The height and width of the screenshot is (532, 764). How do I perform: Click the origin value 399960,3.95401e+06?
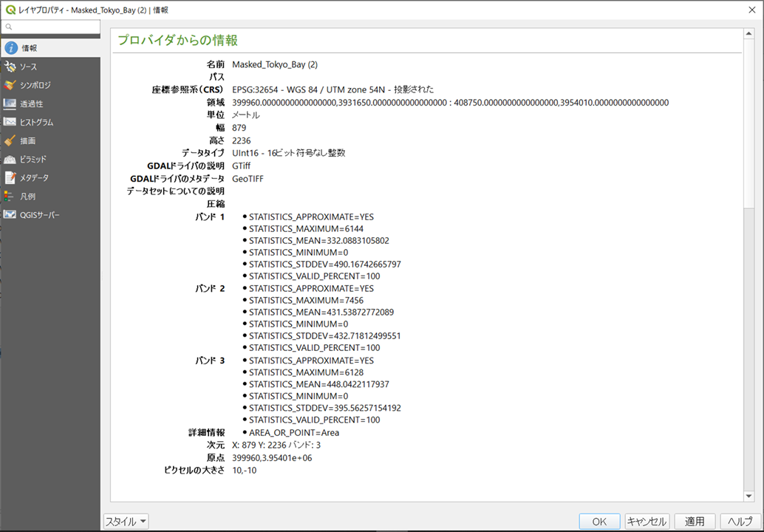click(272, 457)
